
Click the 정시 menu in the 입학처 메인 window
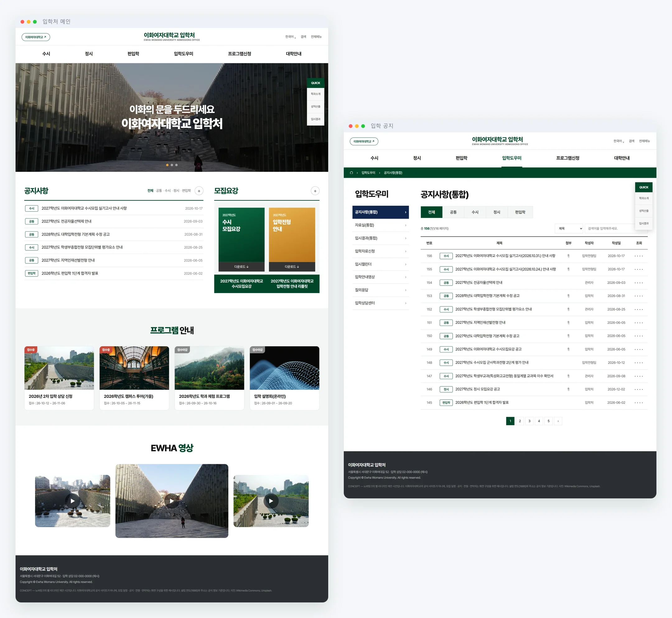(89, 54)
